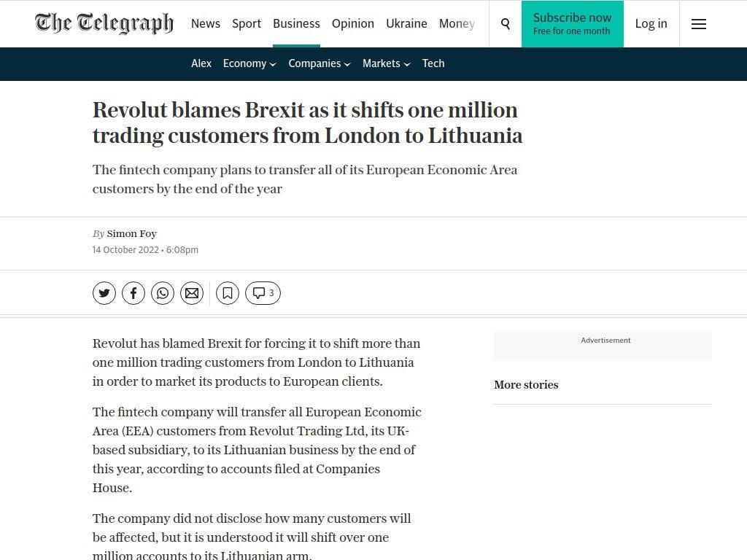Open the Opinion section
747x560 pixels.
point(353,23)
